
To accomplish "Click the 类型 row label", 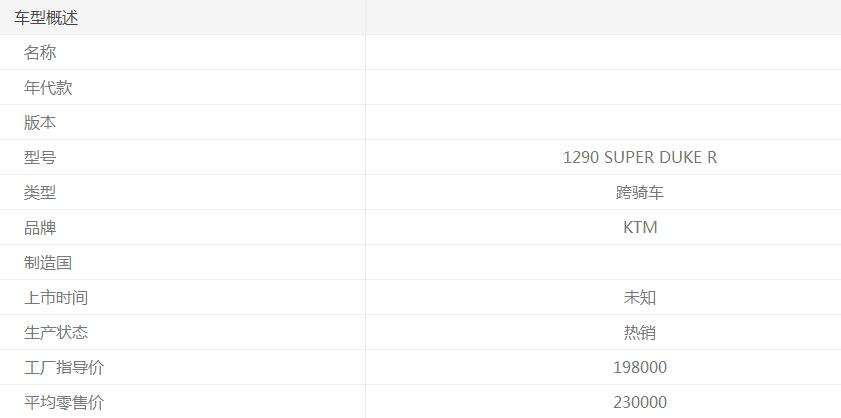I will pos(40,193).
